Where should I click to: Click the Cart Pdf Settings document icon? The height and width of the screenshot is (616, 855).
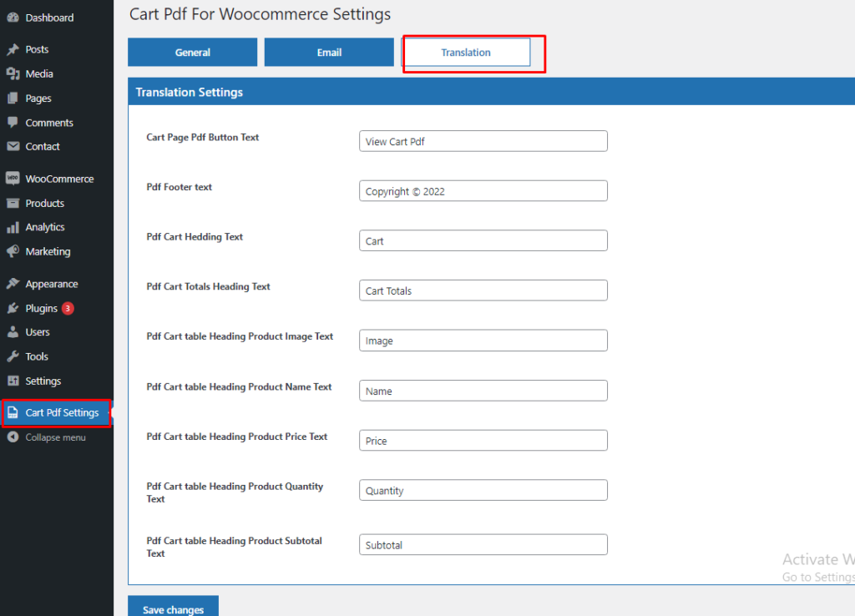[x=13, y=412]
